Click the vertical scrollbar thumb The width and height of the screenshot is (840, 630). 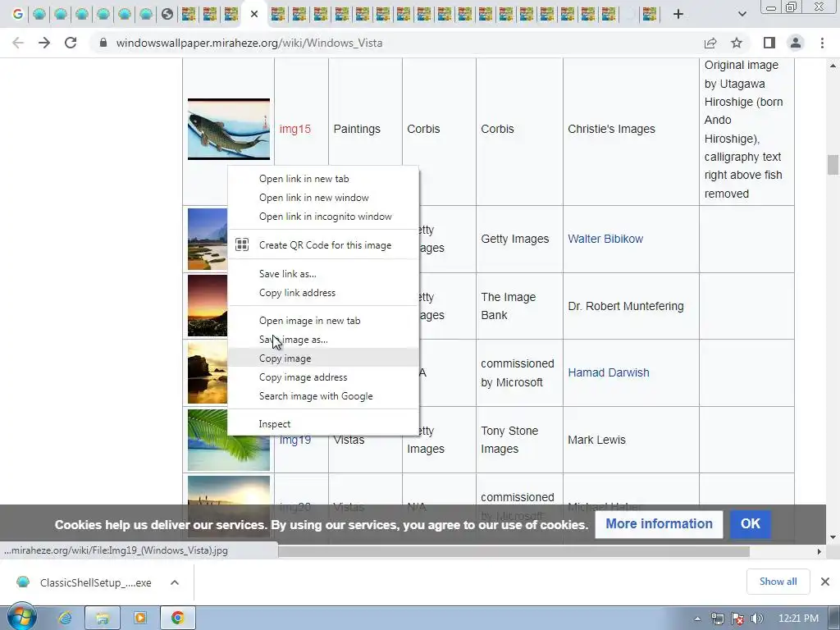coord(833,164)
